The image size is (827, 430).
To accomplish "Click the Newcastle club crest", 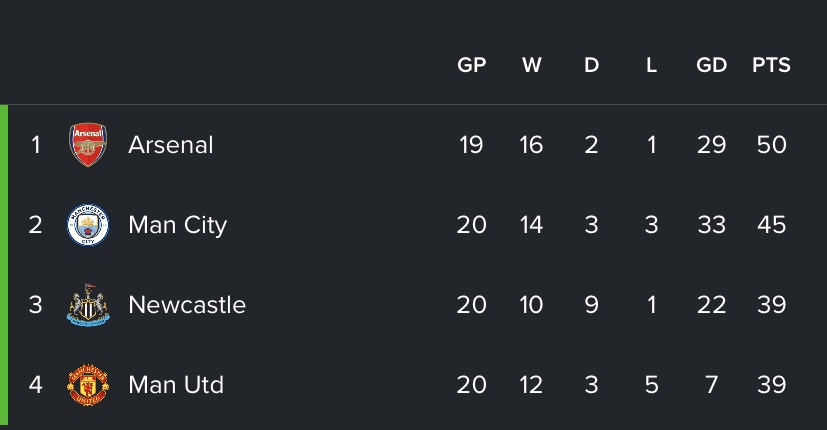I will pyautogui.click(x=87, y=305).
